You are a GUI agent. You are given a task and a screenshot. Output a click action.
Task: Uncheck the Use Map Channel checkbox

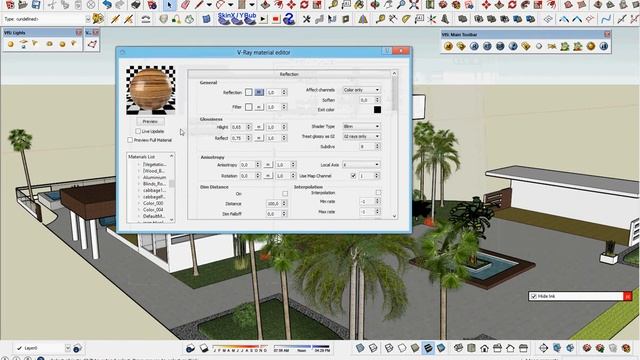[x=353, y=176]
